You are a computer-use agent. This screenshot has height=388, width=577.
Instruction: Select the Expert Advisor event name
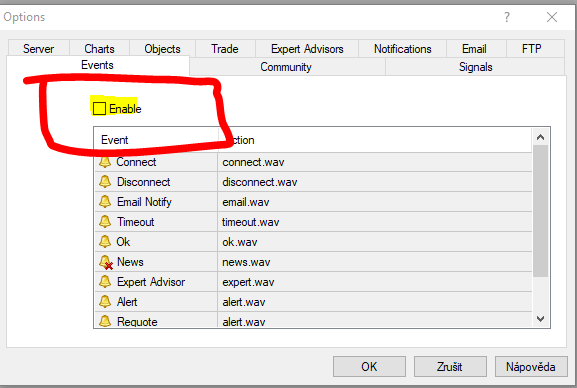pos(151,282)
